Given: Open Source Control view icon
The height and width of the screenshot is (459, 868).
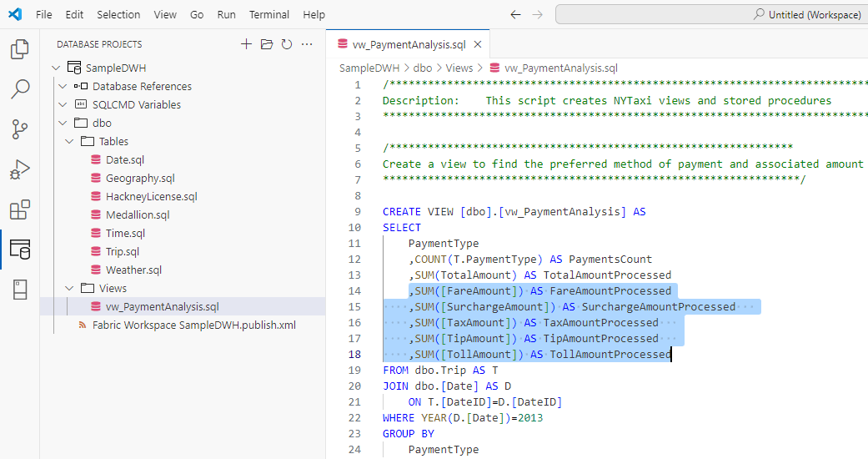Looking at the screenshot, I should coord(19,129).
